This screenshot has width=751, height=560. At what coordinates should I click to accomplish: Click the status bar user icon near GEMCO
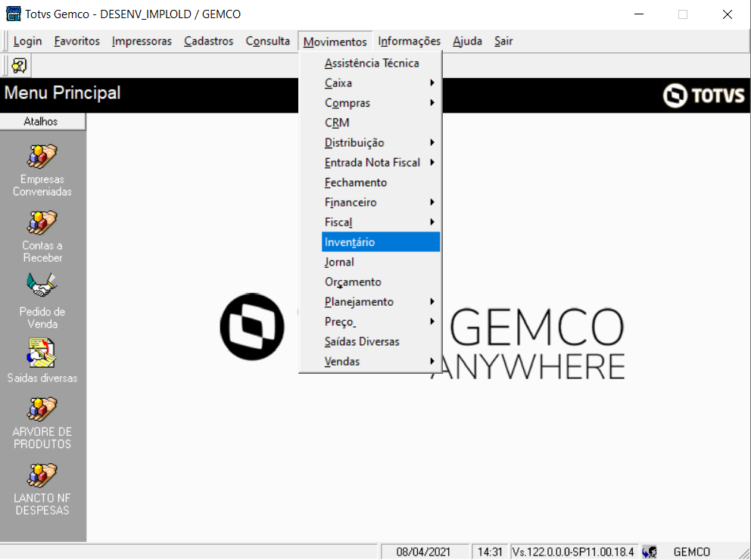coord(650,552)
